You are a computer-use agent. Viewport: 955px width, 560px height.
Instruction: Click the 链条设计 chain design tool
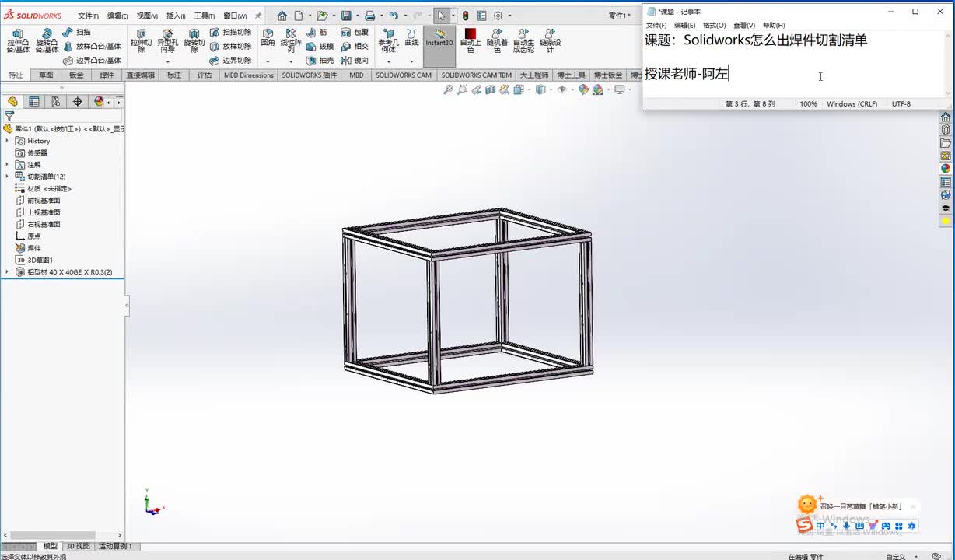(550, 41)
